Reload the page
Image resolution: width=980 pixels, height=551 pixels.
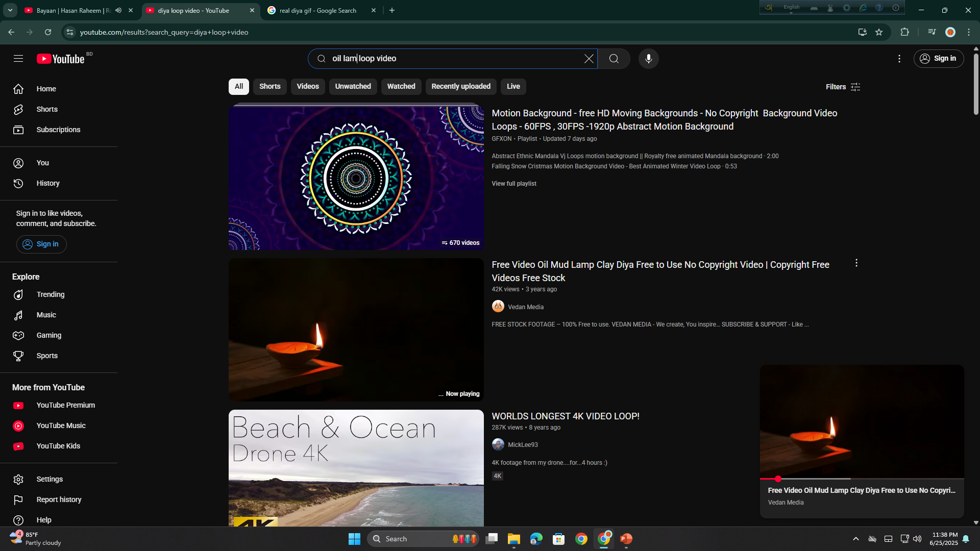(x=48, y=32)
